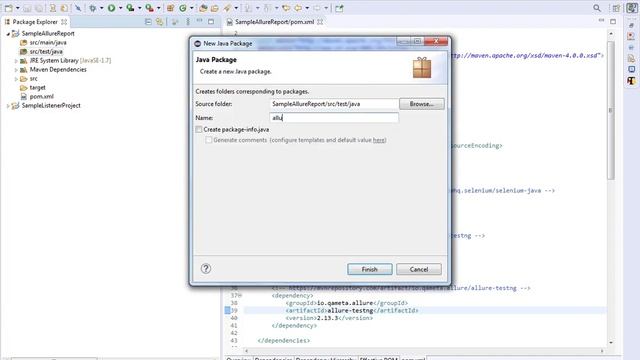Click the New wizard icon in toolbar
The width and height of the screenshot is (640, 360).
(x=9, y=8)
